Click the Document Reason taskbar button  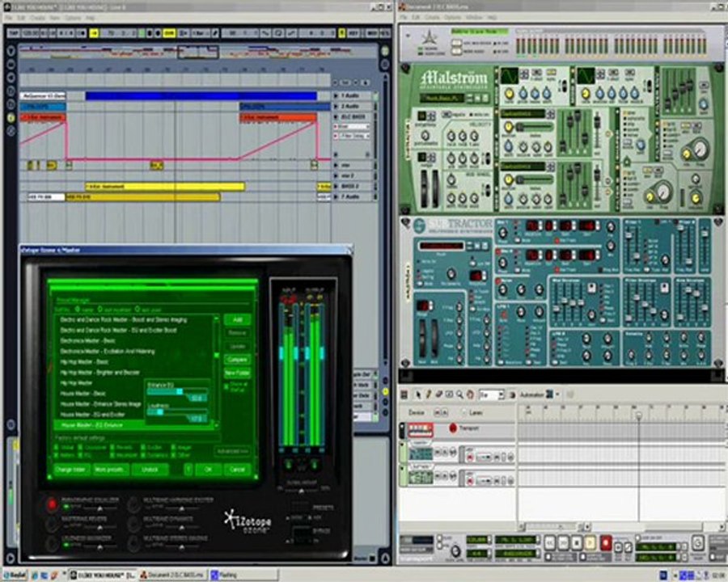tap(173, 575)
